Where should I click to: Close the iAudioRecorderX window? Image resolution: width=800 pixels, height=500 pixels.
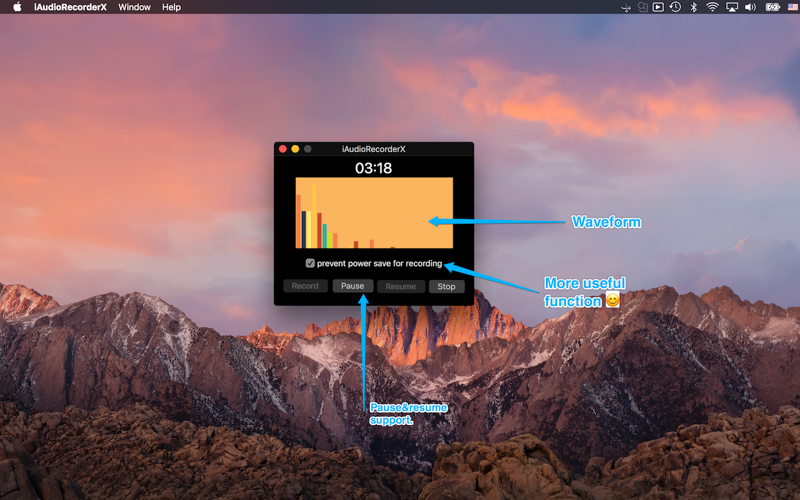(283, 149)
